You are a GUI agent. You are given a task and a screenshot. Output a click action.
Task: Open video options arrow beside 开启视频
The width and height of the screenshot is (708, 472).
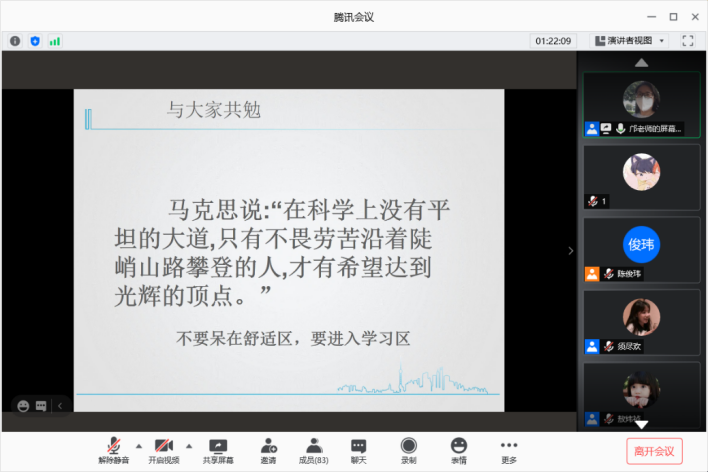point(188,446)
